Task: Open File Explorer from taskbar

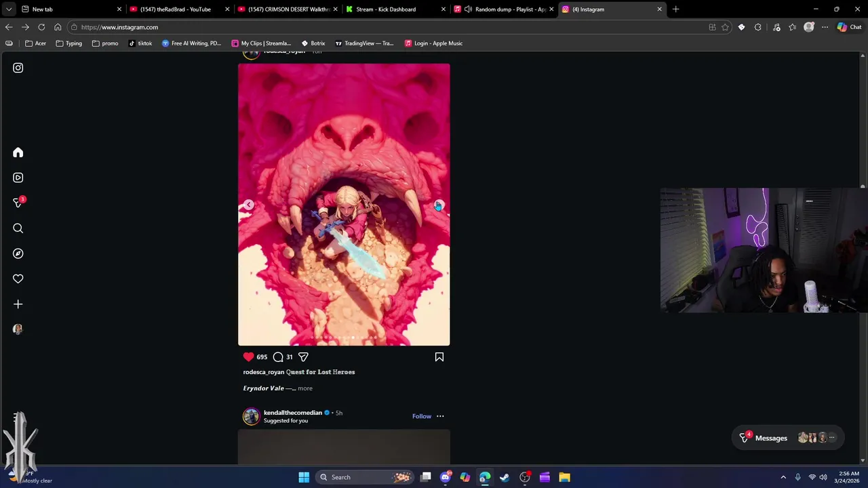Action: [x=564, y=477]
